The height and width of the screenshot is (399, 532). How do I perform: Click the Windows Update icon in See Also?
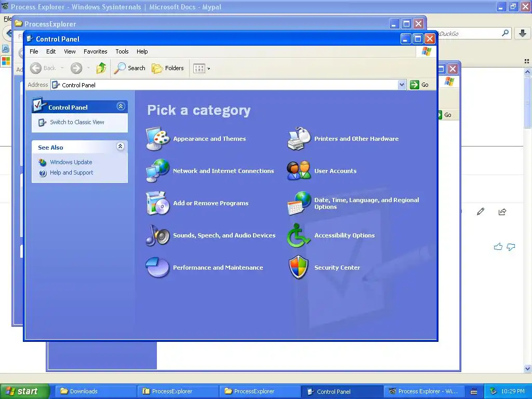tap(43, 162)
